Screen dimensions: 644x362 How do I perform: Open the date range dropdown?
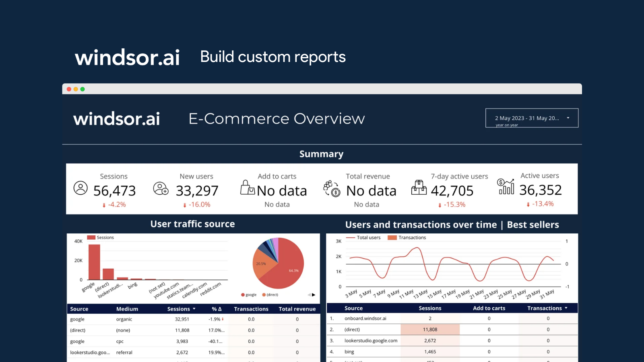click(531, 118)
